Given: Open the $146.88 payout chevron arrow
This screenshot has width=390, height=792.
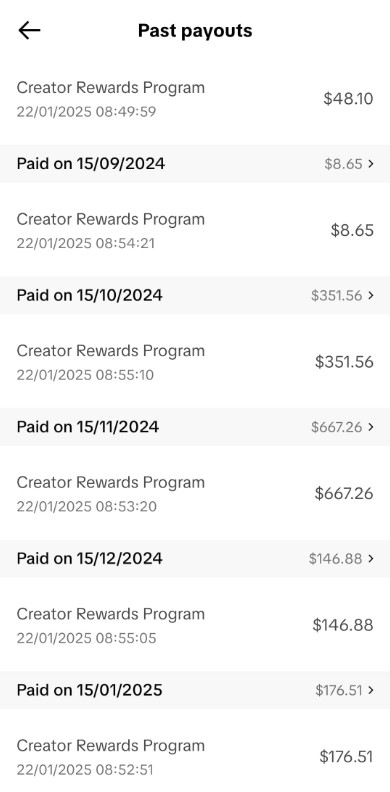Looking at the screenshot, I should pos(371,558).
